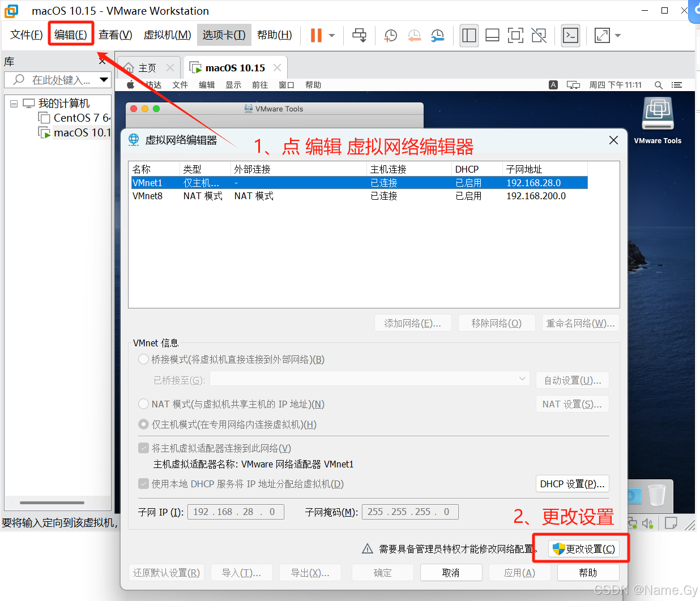Image resolution: width=700 pixels, height=601 pixels.
Task: Click the NAT 设置(S)... button
Action: [573, 404]
